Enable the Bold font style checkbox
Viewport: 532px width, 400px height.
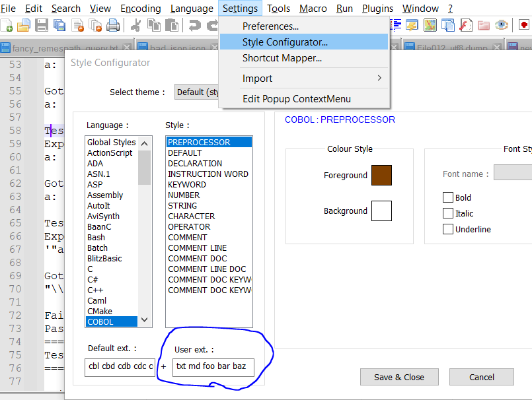(x=448, y=197)
